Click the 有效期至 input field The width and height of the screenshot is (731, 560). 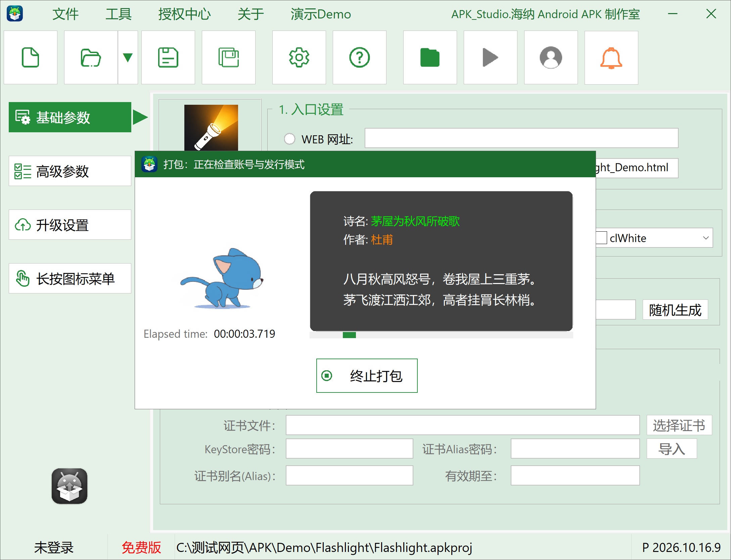click(575, 475)
